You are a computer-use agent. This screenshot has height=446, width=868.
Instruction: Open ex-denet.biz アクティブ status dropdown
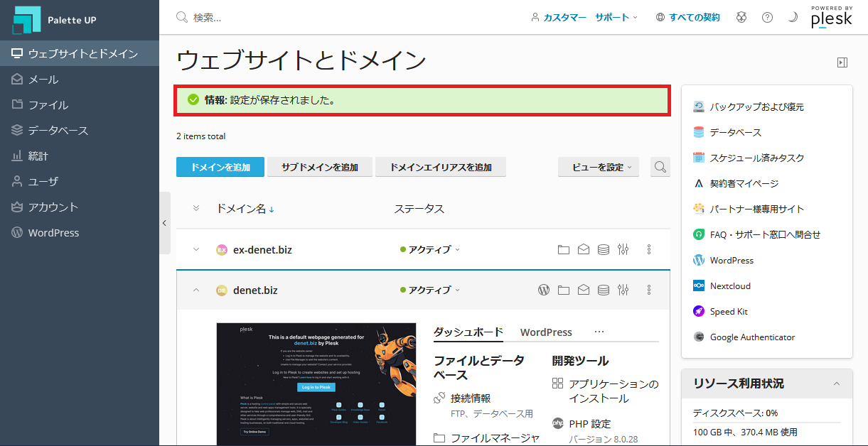point(430,250)
